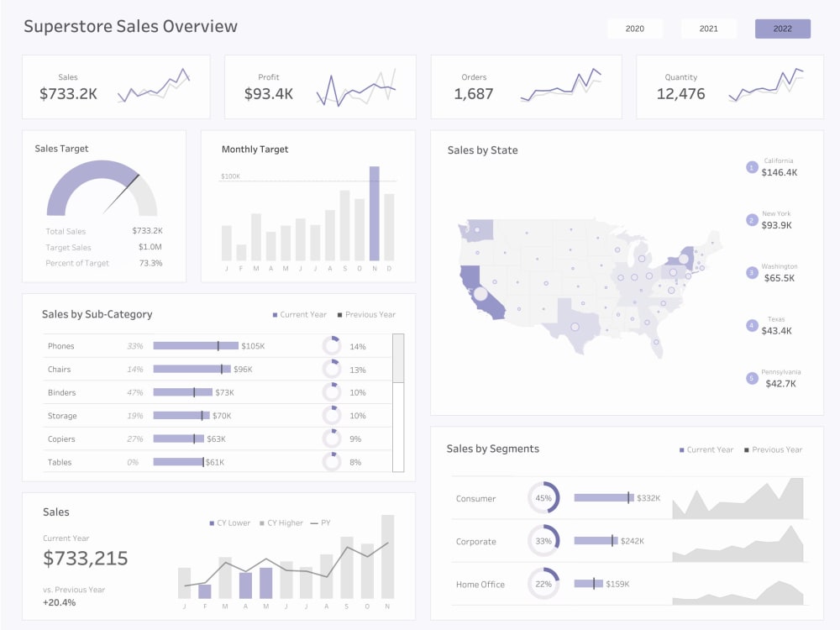Click the Quantity KPI card
840x630 pixels.
(x=729, y=87)
